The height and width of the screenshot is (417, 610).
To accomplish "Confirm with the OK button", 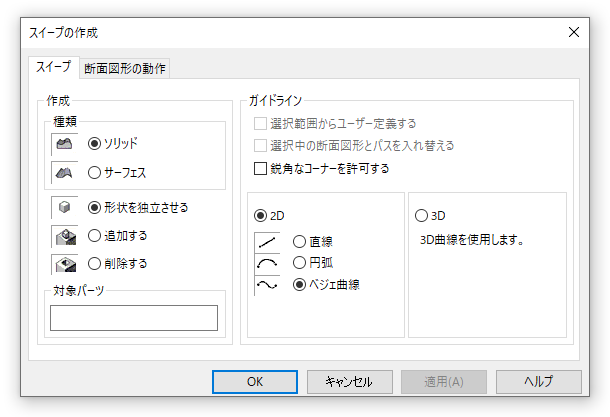I will pyautogui.click(x=255, y=382).
